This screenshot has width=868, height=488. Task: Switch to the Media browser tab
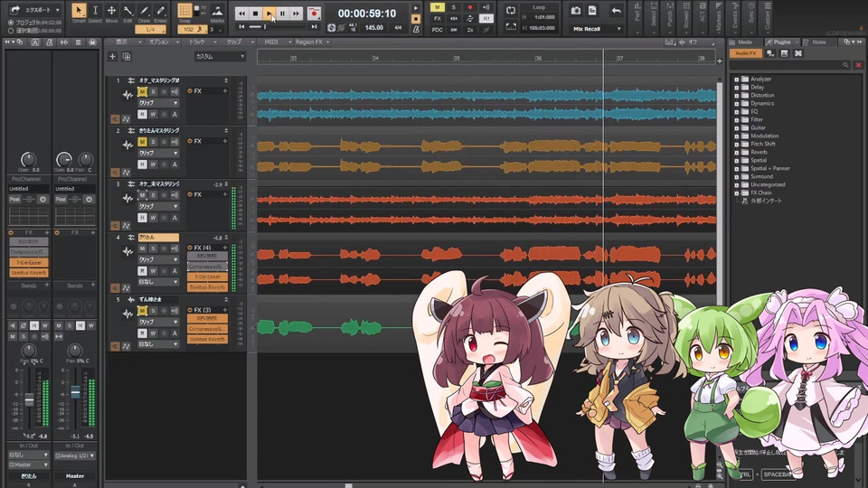(x=745, y=42)
